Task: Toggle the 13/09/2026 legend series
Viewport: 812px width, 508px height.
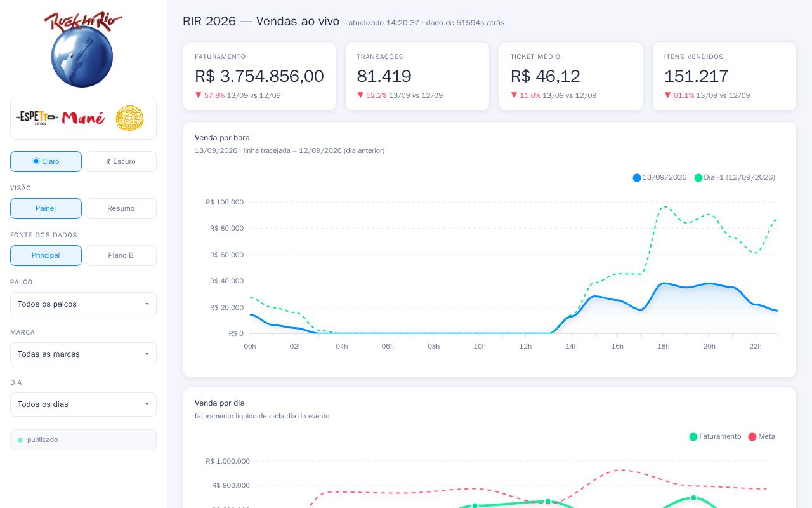Action: click(x=660, y=178)
